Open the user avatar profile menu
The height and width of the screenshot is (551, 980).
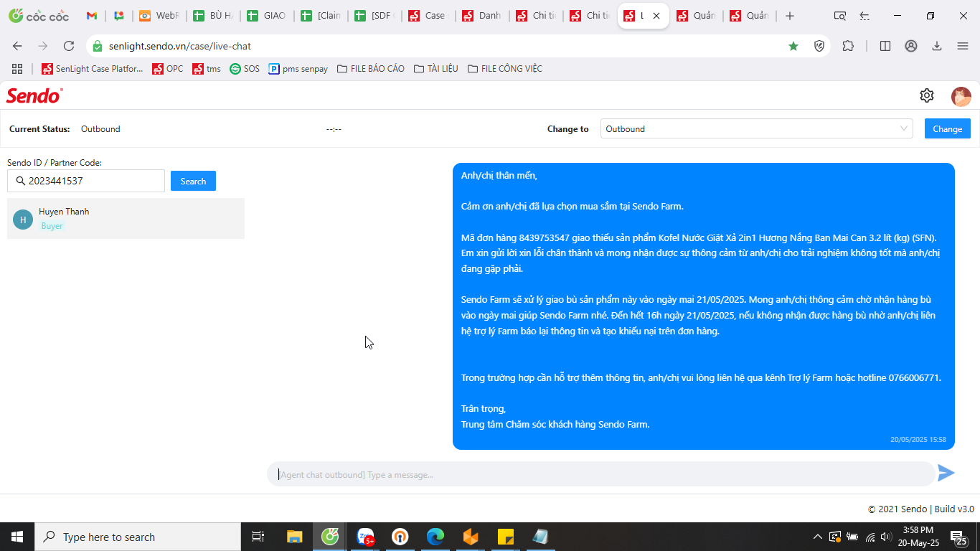(x=961, y=96)
